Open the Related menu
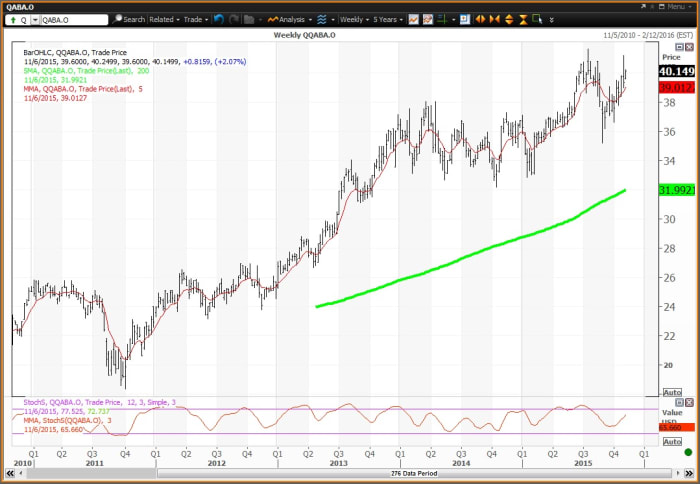 [x=162, y=19]
